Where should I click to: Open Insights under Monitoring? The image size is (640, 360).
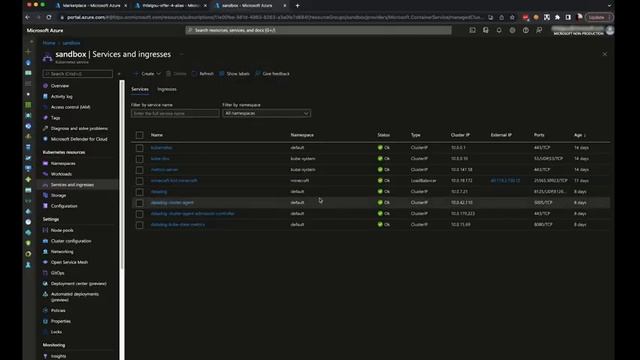58,356
